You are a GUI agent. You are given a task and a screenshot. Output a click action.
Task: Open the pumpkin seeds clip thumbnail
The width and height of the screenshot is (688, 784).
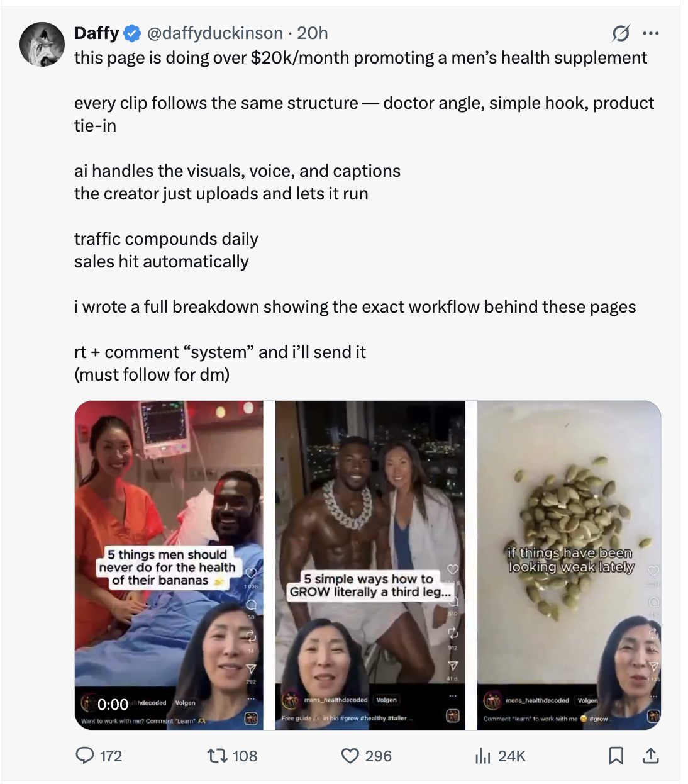click(569, 565)
